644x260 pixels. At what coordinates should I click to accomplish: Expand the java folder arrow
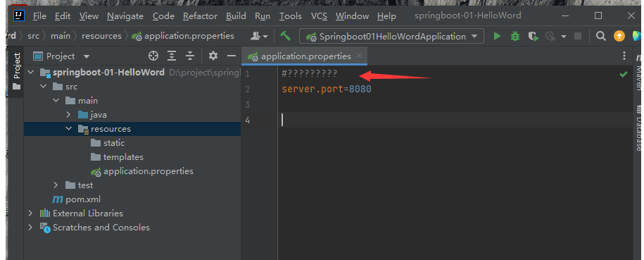(68, 115)
